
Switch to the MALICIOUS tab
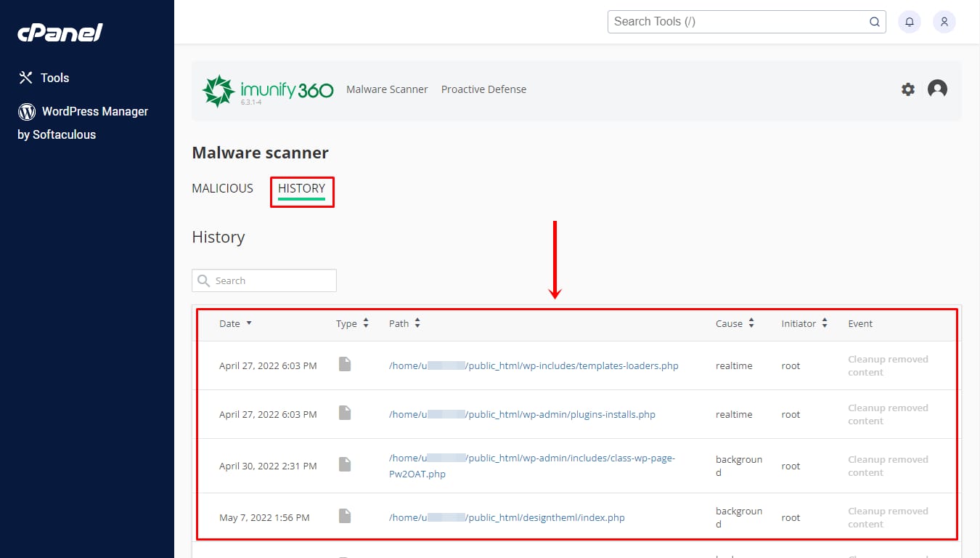pos(222,188)
